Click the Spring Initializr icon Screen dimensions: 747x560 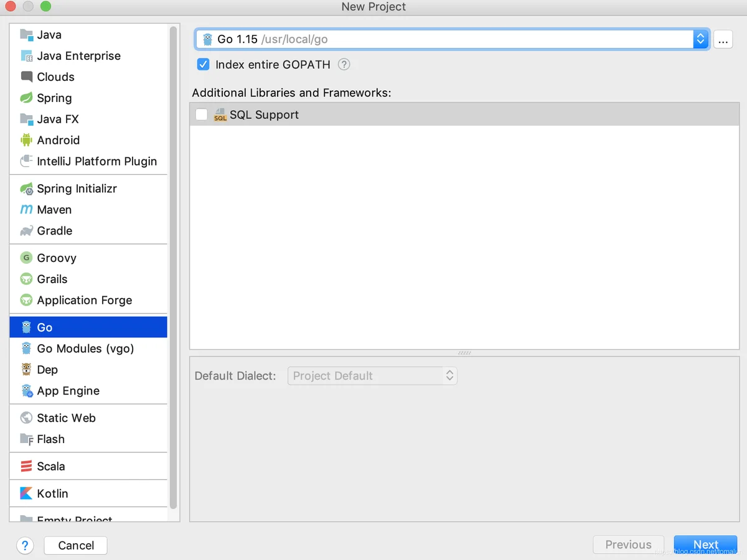(26, 189)
